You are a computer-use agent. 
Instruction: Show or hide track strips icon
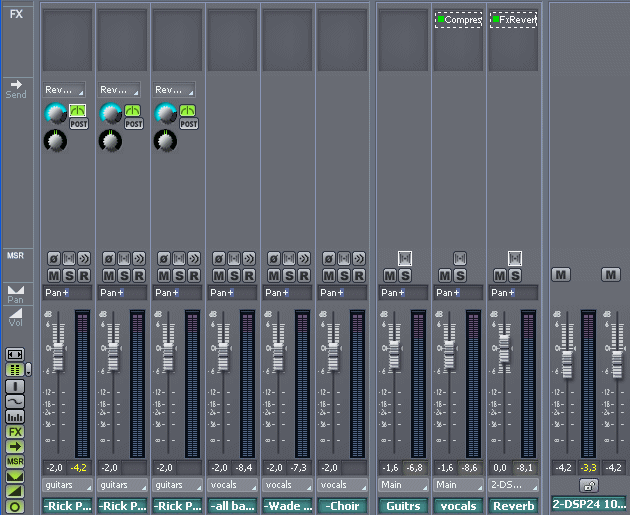click(x=15, y=386)
